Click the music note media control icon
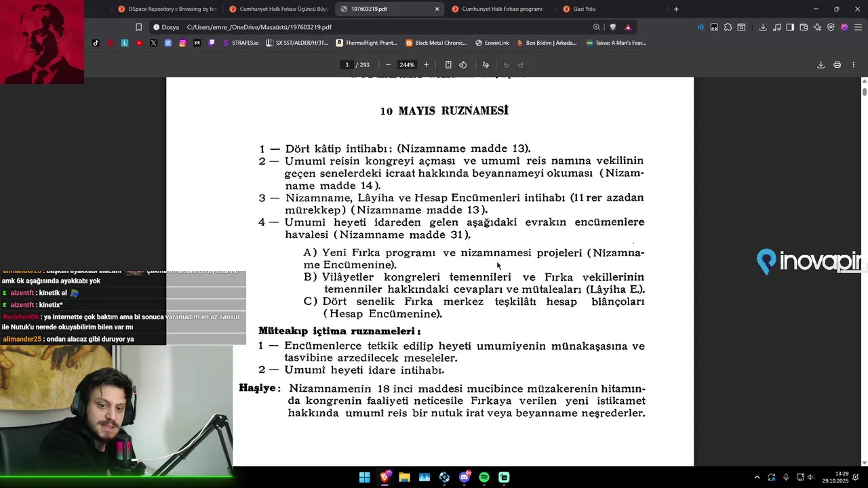This screenshot has height=488, width=868. pos(776,27)
